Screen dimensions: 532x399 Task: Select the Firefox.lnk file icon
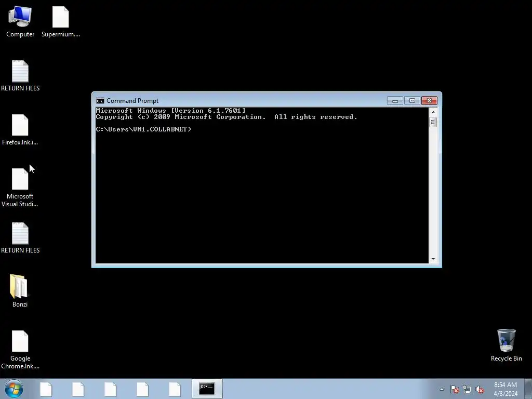20,129
